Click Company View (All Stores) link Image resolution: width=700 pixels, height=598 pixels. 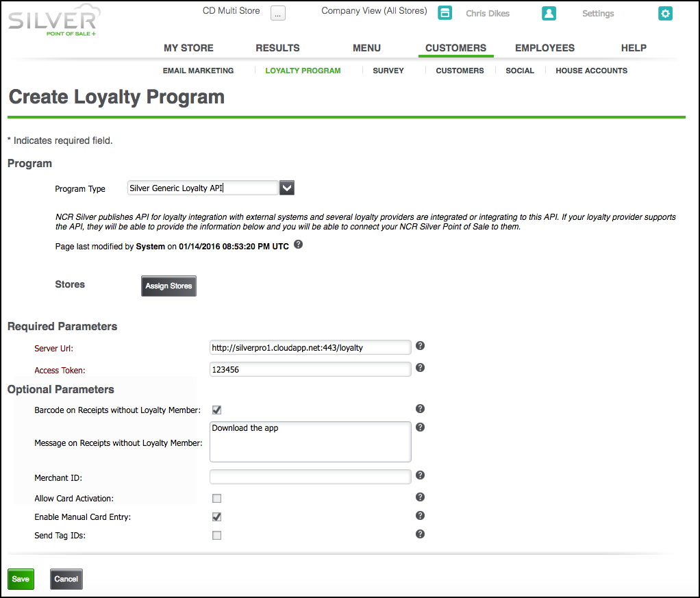click(x=374, y=11)
